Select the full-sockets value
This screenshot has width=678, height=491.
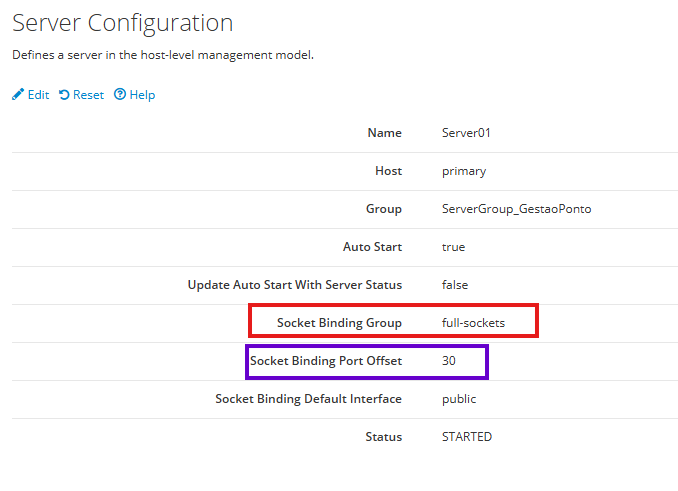(473, 323)
